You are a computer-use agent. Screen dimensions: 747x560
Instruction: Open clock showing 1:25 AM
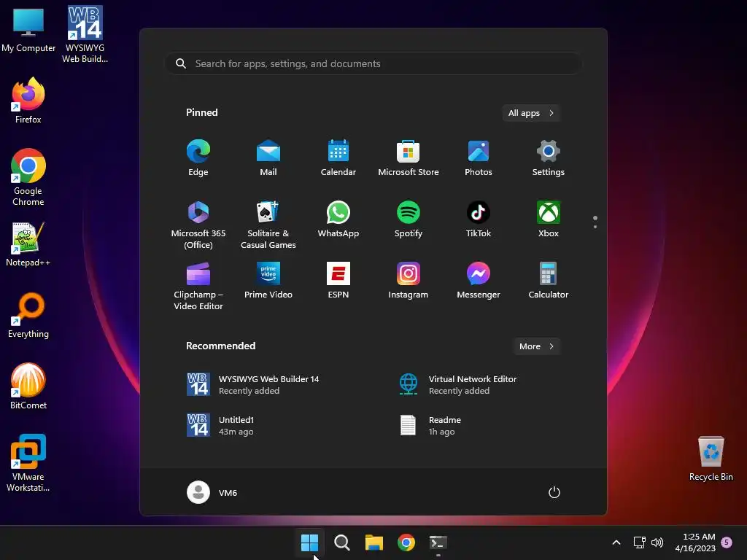coord(695,542)
